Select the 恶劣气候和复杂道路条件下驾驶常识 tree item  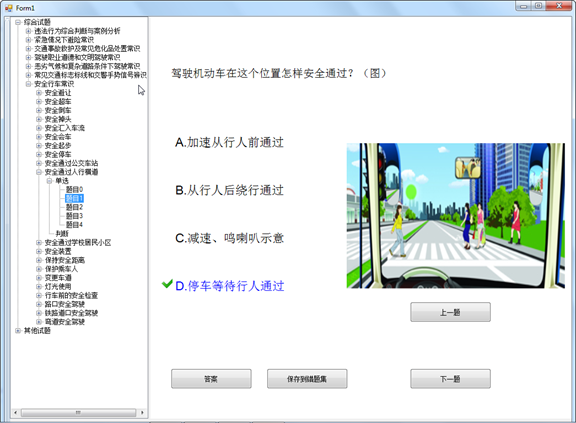(x=87, y=66)
